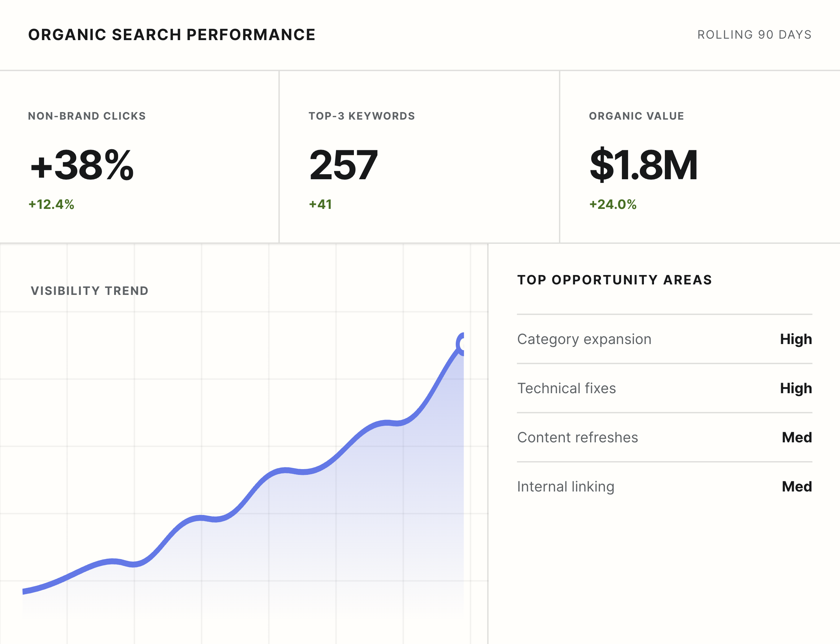Click Med rating beside Internal linking

tap(797, 486)
